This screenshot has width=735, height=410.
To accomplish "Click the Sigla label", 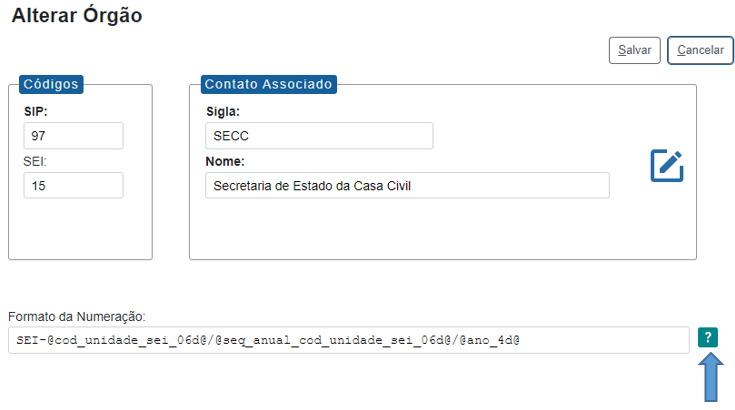I will (x=223, y=111).
